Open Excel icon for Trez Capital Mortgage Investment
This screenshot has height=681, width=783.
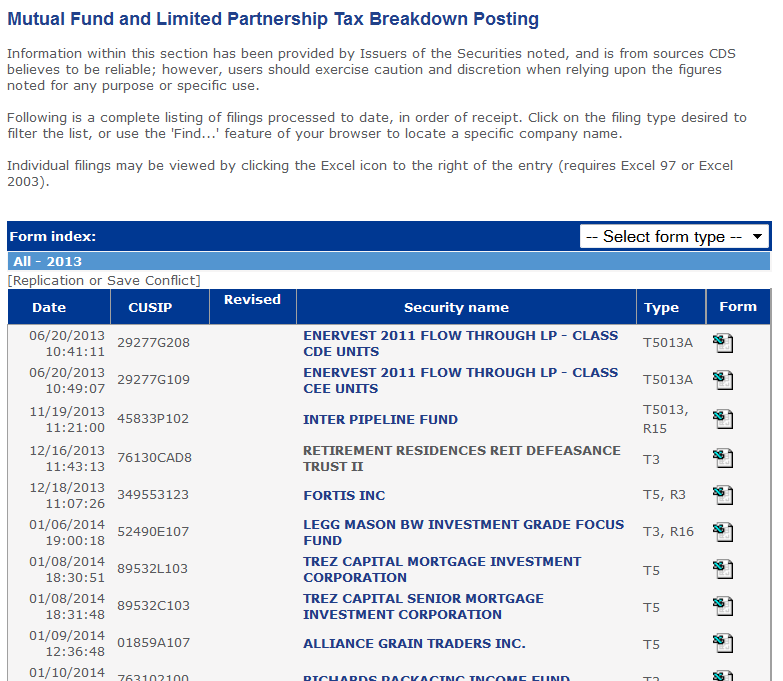click(723, 569)
